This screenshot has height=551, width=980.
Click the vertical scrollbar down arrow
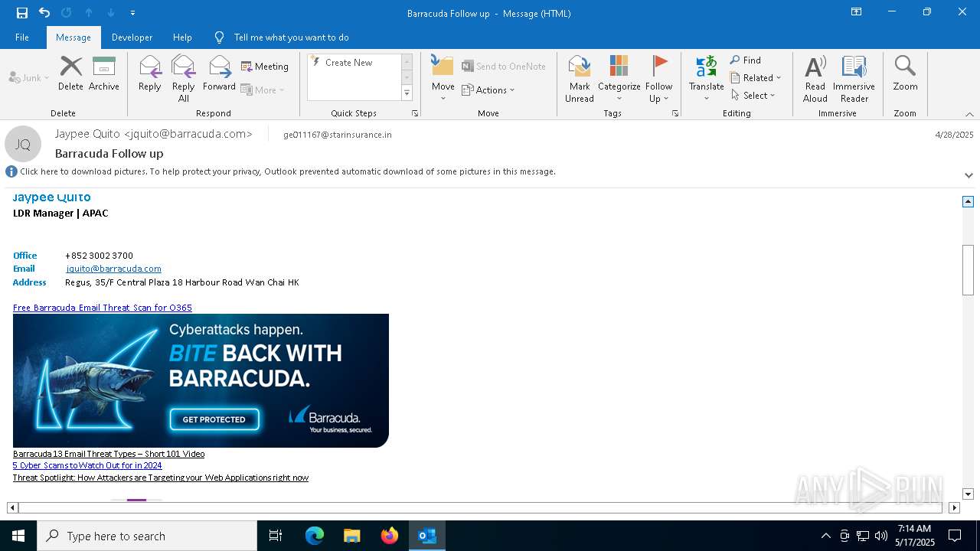coord(968,494)
